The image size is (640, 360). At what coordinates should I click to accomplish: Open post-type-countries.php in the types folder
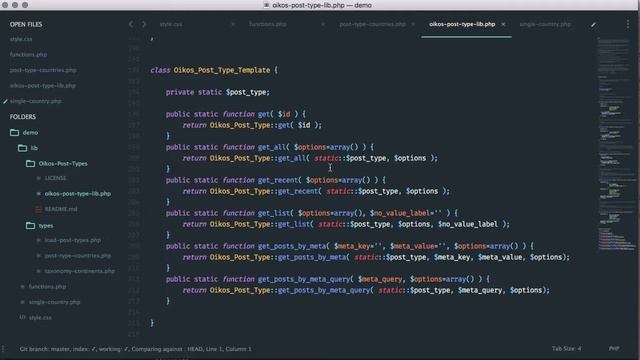pyautogui.click(x=78, y=256)
